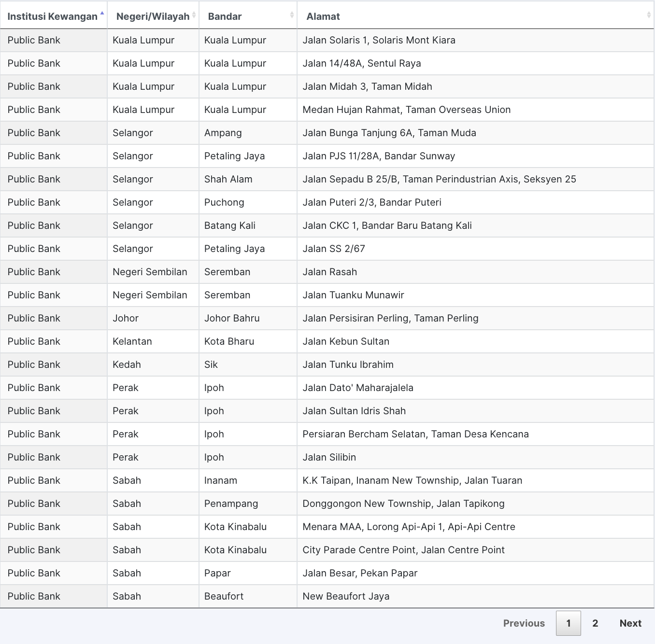Select the Menara MAA address row
This screenshot has width=655, height=644.
pos(409,527)
